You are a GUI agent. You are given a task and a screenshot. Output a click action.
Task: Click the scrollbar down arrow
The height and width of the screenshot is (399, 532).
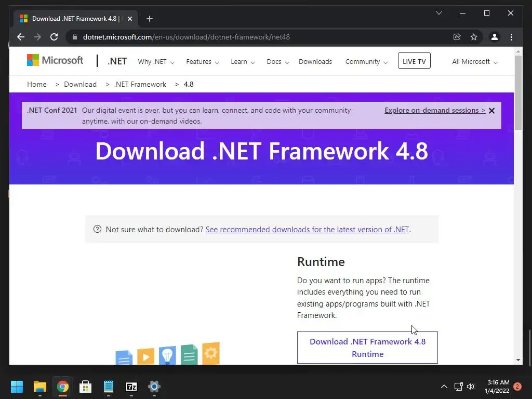(518, 360)
